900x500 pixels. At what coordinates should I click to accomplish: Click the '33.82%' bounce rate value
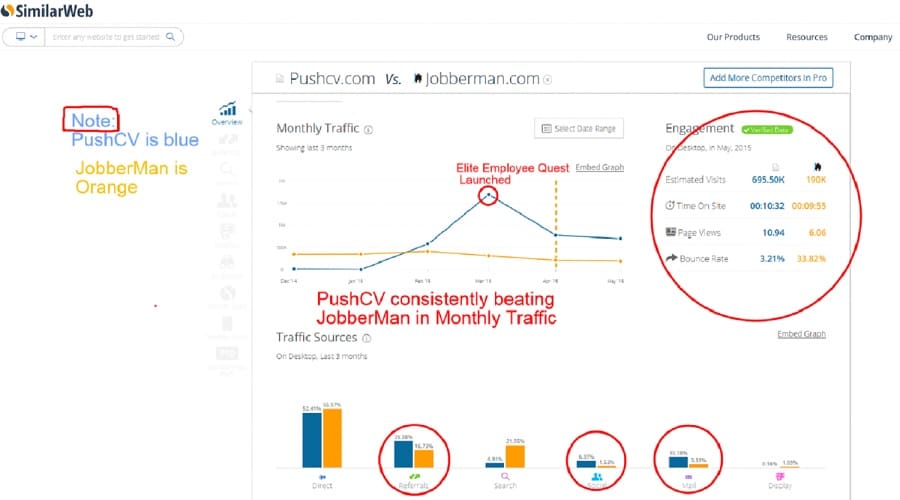click(811, 259)
